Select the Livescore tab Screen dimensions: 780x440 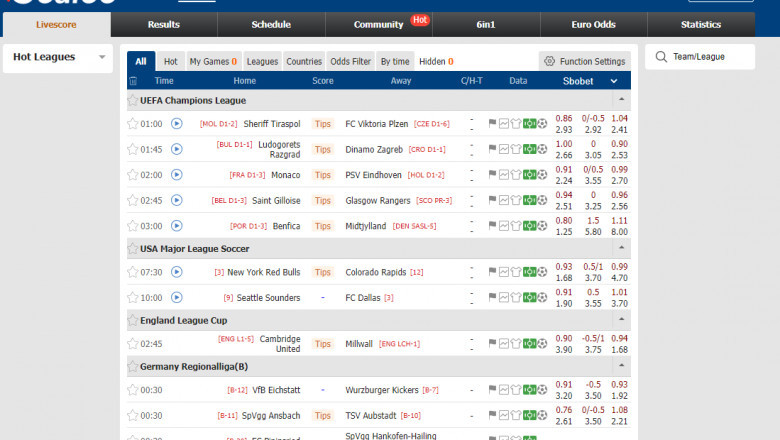(x=56, y=25)
